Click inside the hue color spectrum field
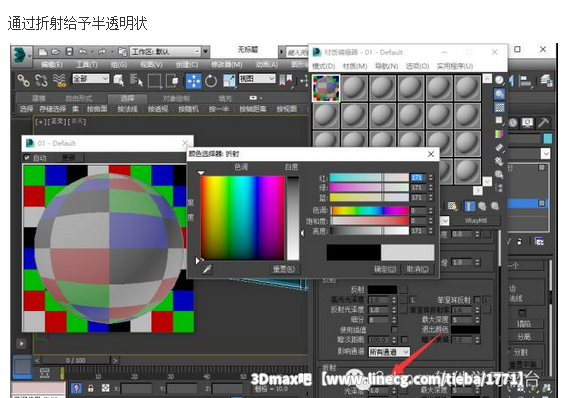 pyautogui.click(x=242, y=218)
